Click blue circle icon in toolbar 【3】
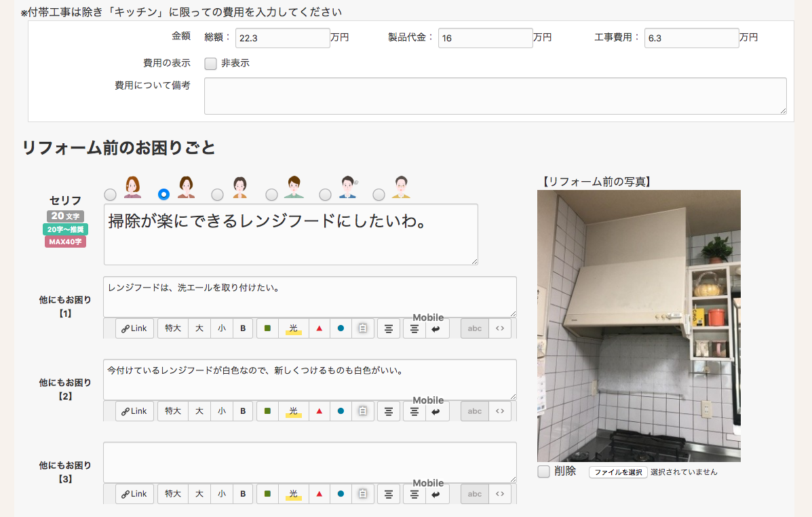The height and width of the screenshot is (517, 812). click(x=341, y=494)
